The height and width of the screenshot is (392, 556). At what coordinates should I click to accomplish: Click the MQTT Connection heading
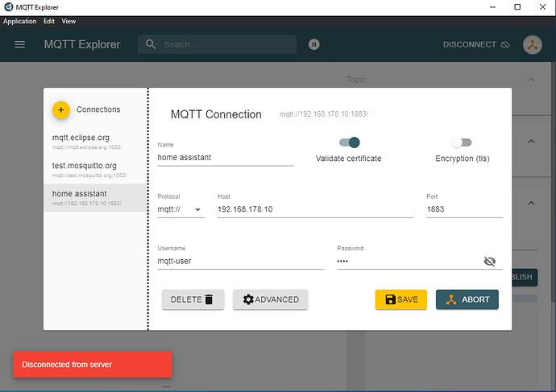[216, 114]
